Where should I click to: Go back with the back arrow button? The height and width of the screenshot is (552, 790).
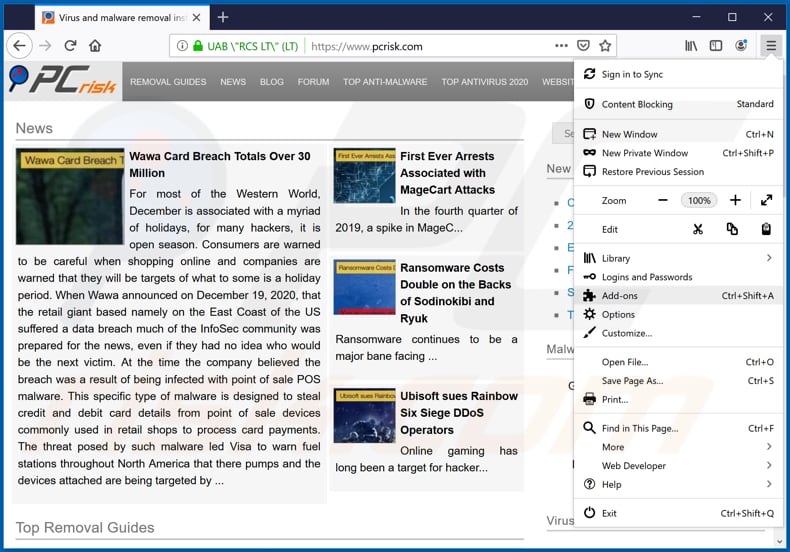click(20, 46)
